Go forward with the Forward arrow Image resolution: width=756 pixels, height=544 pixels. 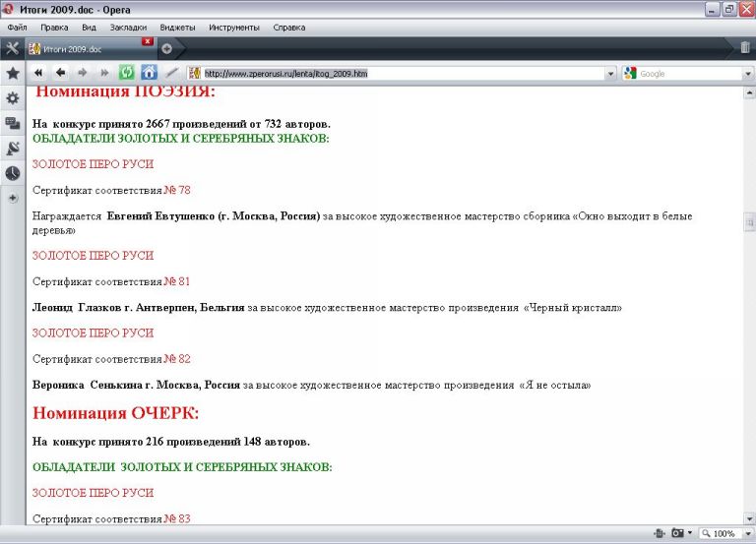(83, 73)
